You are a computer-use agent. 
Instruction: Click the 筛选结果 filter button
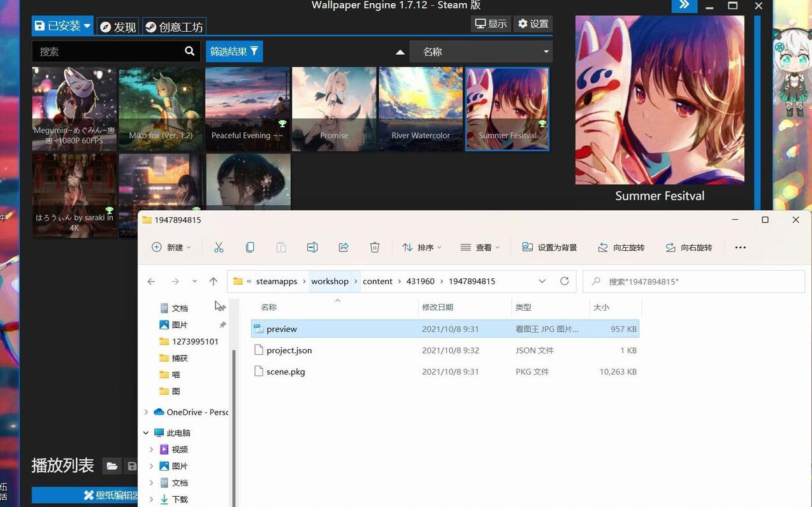click(234, 52)
